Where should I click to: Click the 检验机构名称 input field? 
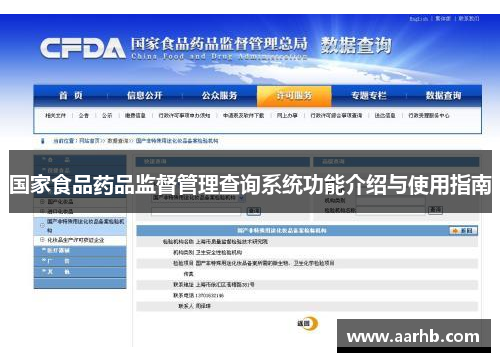click(391, 210)
